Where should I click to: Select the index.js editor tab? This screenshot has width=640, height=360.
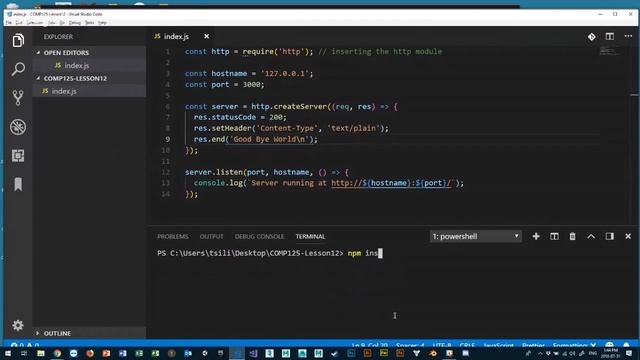pyautogui.click(x=176, y=36)
